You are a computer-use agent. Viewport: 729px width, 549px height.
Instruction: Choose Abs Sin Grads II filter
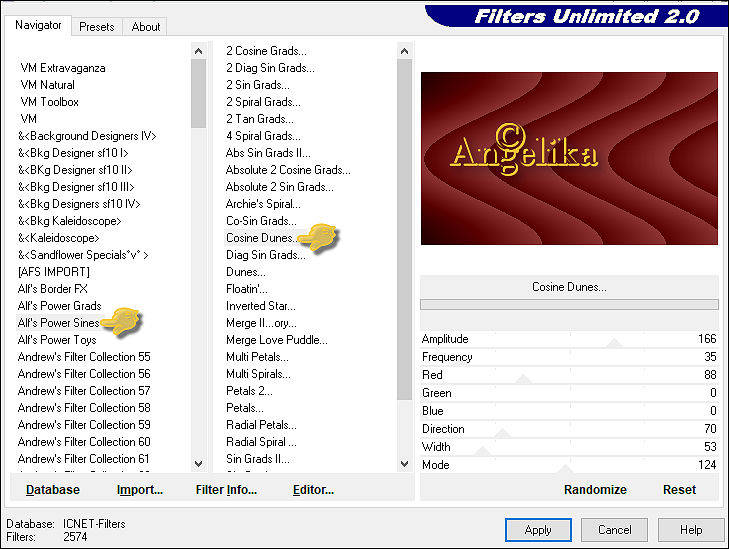(x=268, y=153)
